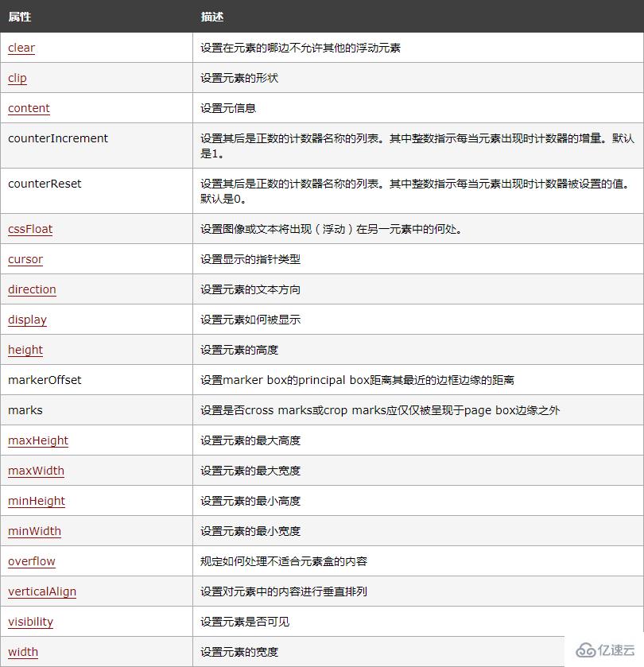The image size is (644, 667).
Task: Follow the minWidth link
Action: pyautogui.click(x=34, y=531)
